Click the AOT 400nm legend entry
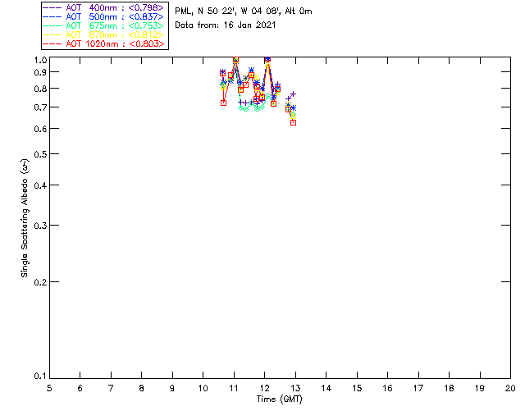Image resolution: width=525 pixels, height=420 pixels. point(103,7)
